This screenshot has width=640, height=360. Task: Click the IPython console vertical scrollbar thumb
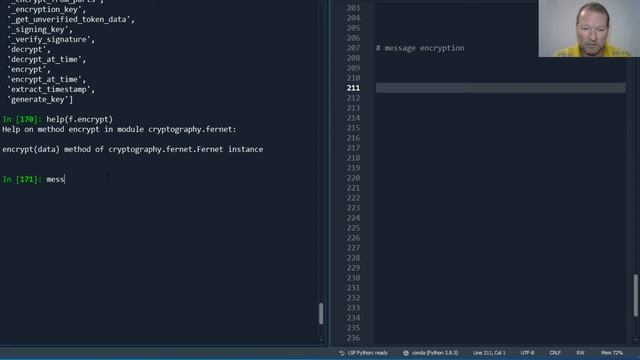[x=321, y=313]
